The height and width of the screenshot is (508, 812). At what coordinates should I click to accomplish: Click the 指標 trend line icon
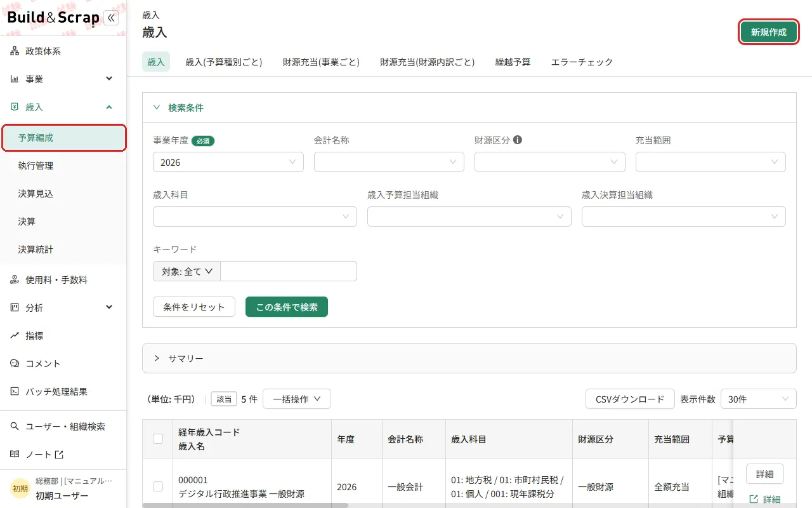tap(15, 335)
